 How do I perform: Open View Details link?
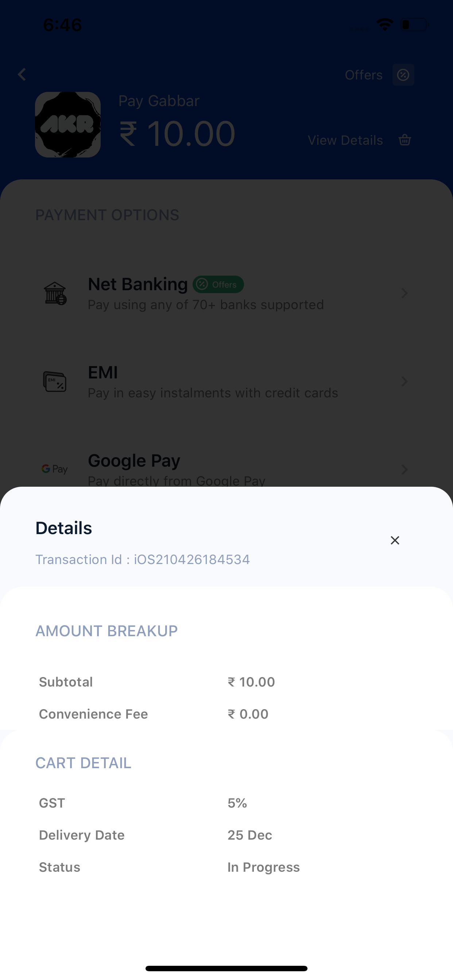coord(345,140)
